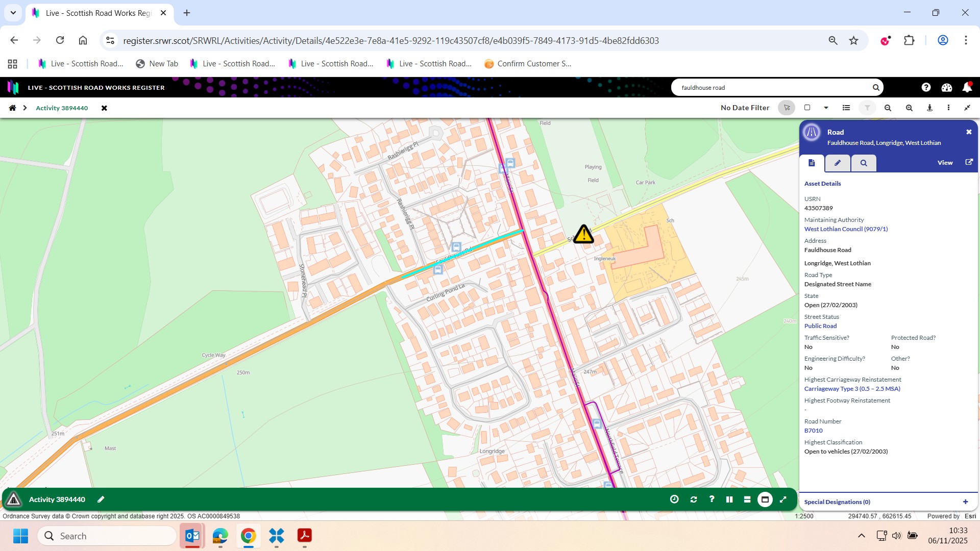Screen dimensions: 980x551
Task: Collapse the map with the compress icon
Action: 967,108
